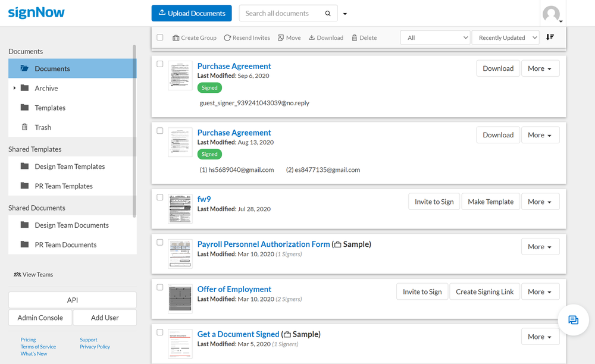
Task: Open Design Team Documents folder
Action: pyautogui.click(x=72, y=225)
